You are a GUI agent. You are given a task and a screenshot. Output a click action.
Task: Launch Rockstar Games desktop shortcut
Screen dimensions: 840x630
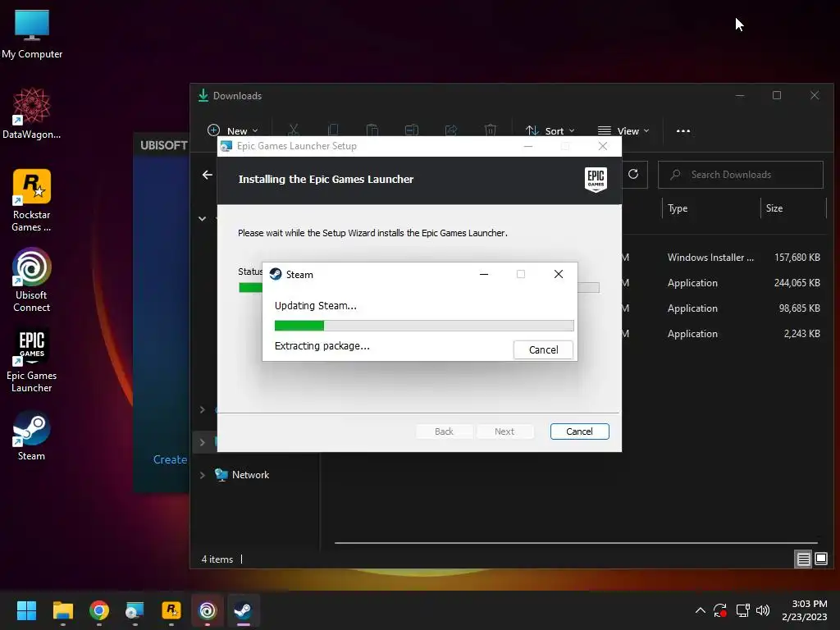(x=32, y=200)
